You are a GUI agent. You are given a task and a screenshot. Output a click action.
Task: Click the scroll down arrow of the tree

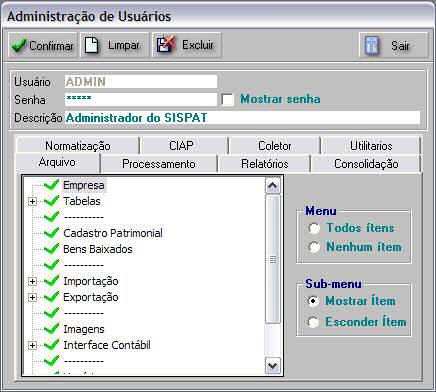[273, 366]
